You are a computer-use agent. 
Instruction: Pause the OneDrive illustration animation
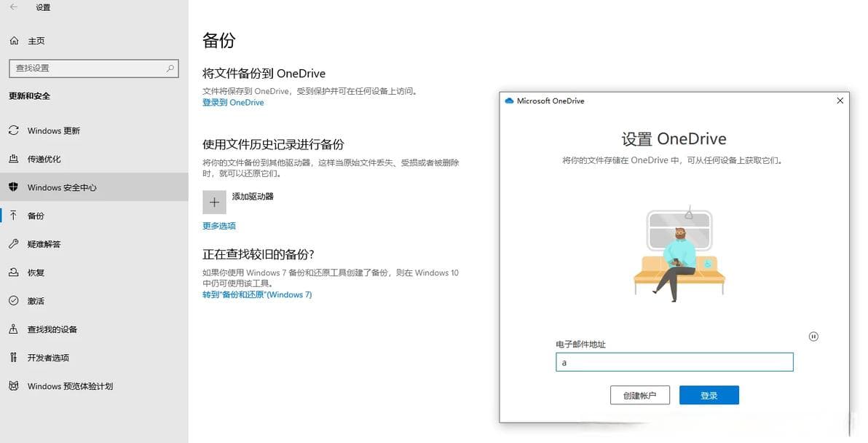tap(813, 337)
